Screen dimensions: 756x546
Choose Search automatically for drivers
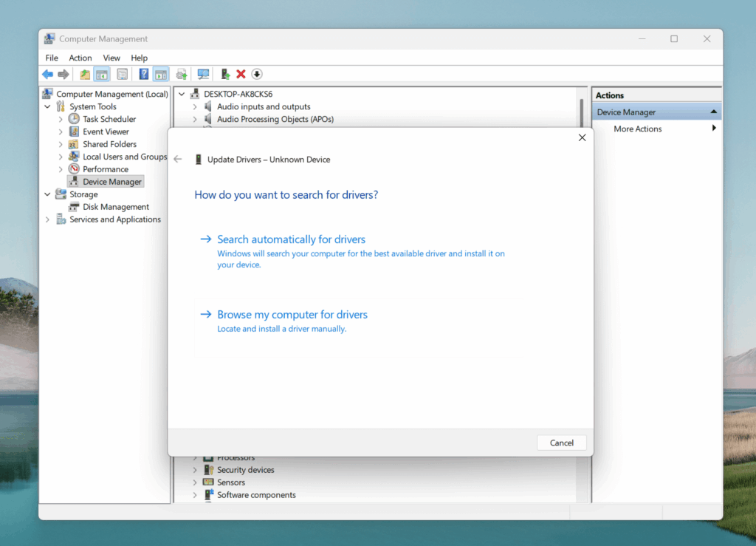click(x=291, y=239)
